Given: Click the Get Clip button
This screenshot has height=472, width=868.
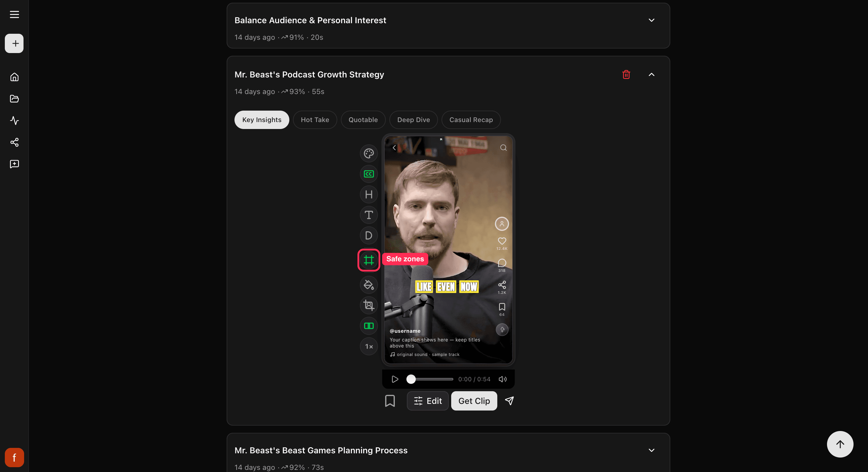Looking at the screenshot, I should [x=474, y=401].
